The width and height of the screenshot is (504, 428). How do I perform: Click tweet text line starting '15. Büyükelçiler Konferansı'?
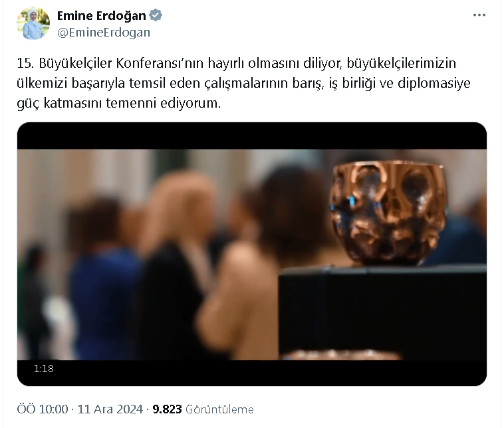click(236, 63)
